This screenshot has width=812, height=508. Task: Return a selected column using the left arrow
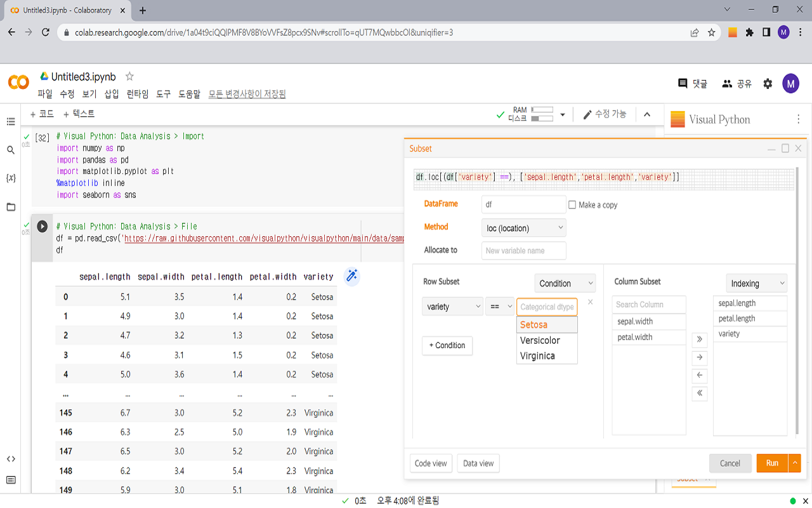pos(699,375)
